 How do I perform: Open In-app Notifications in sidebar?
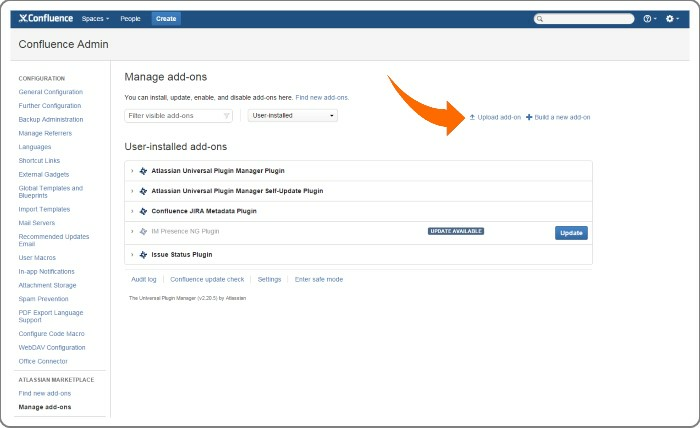(x=46, y=271)
